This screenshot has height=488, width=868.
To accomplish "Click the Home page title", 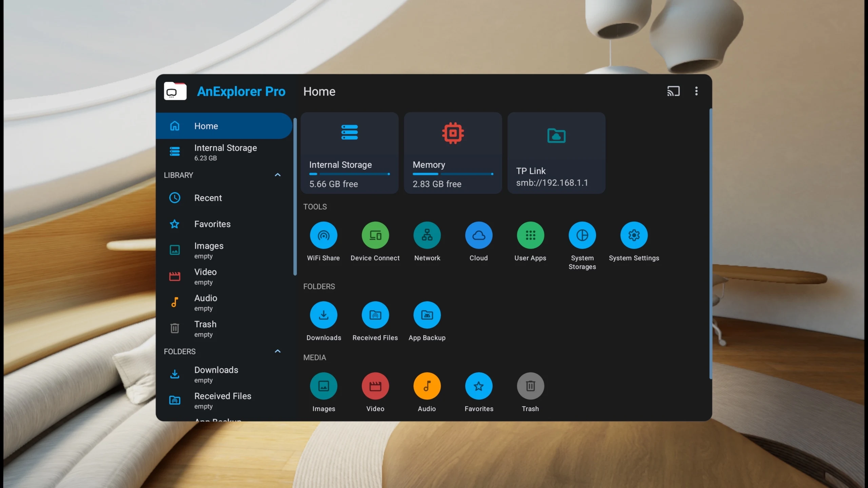I will pos(319,91).
